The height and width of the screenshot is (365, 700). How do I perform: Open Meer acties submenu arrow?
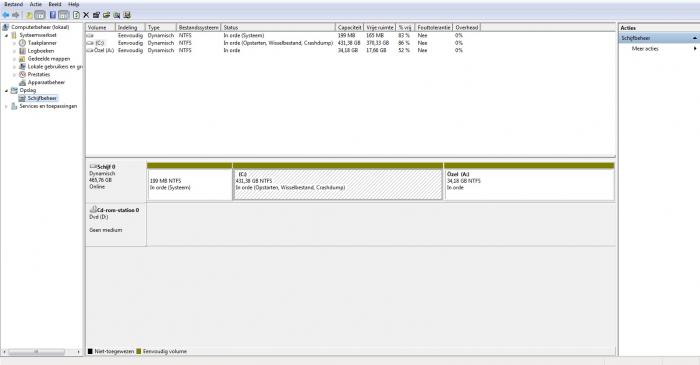coord(695,49)
